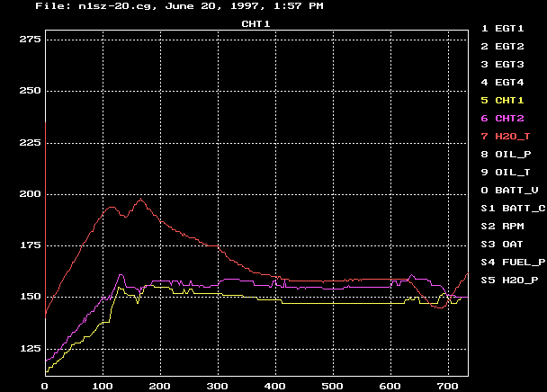Choose the EGT3 channel from the list
547x392 pixels.
pos(507,64)
